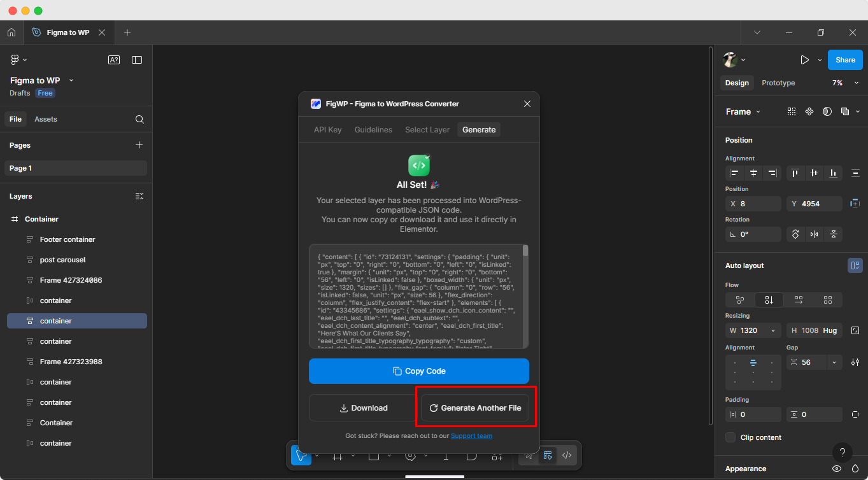Expand the Figma to WP file name dropdown
Viewport: 868px width, 480px height.
pos(71,80)
